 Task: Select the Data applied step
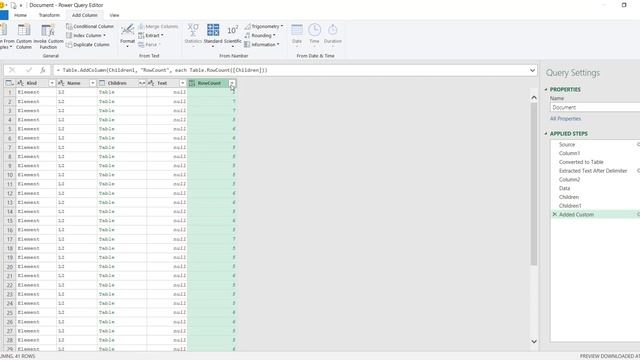coord(564,189)
